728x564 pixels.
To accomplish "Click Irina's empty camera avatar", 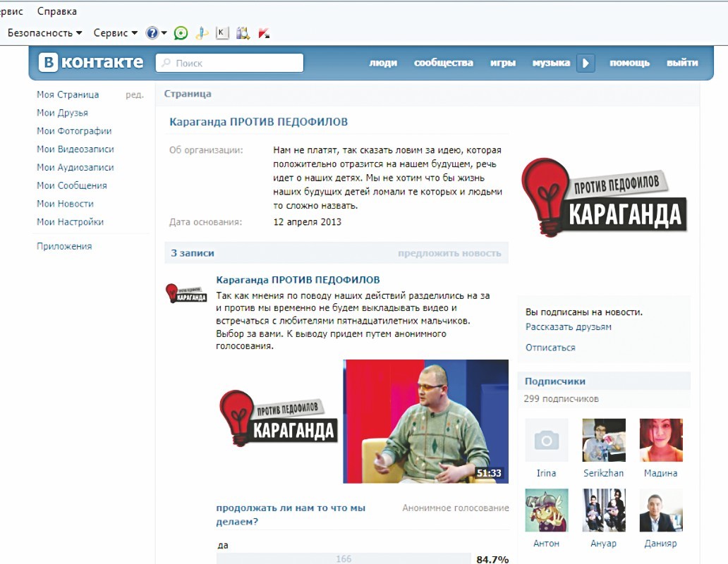I will [x=546, y=441].
